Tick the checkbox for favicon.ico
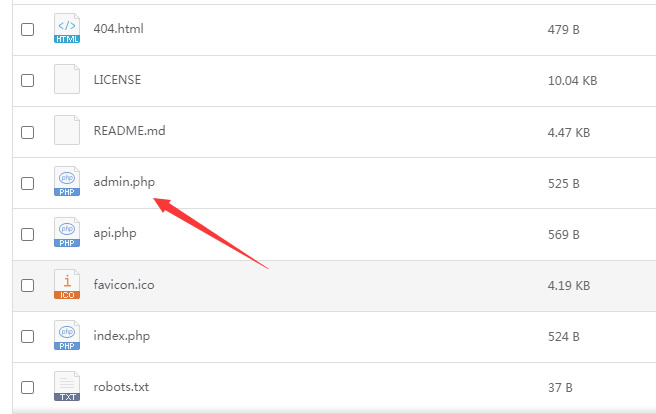 pyautogui.click(x=28, y=285)
